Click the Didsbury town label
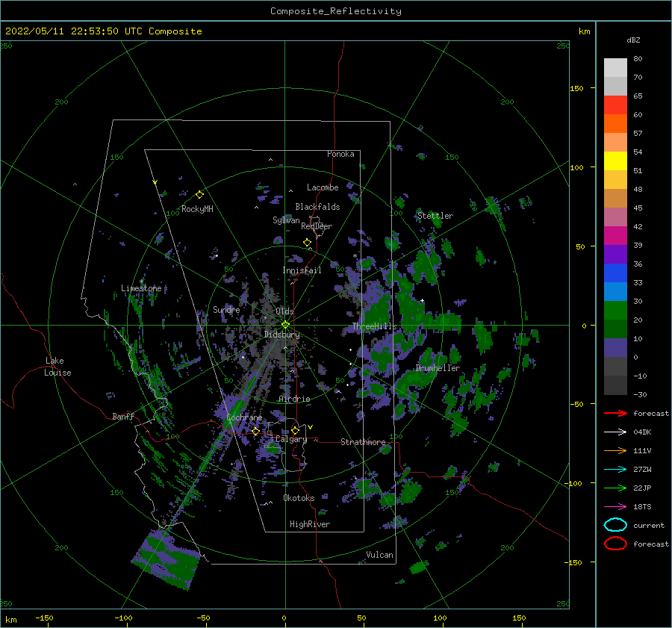 pyautogui.click(x=281, y=335)
